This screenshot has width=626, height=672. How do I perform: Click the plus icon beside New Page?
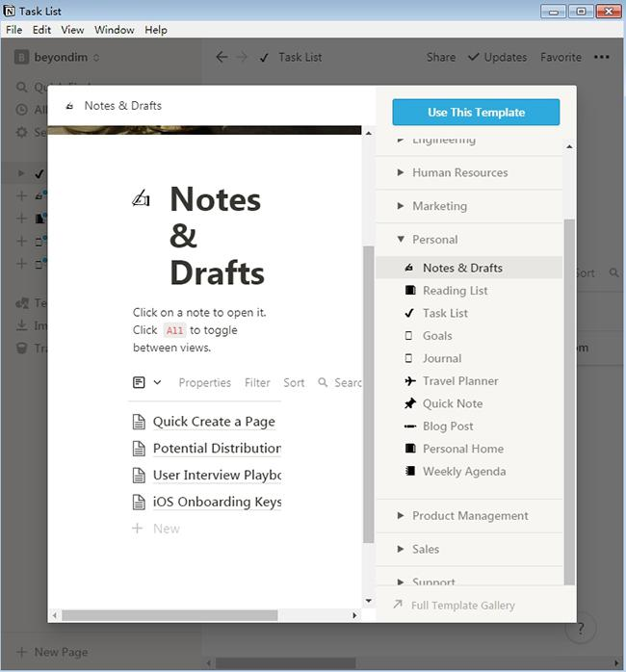21,652
